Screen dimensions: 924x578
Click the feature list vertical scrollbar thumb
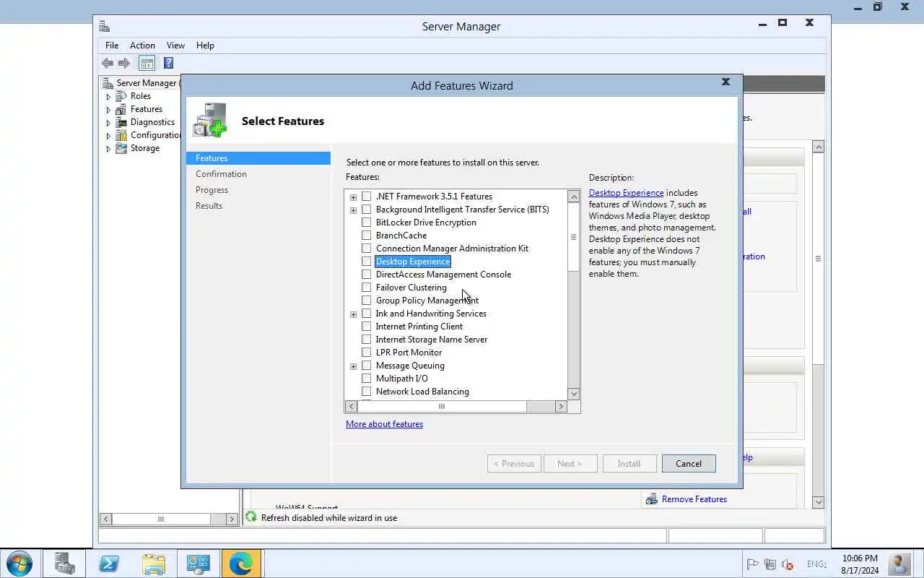click(x=574, y=237)
